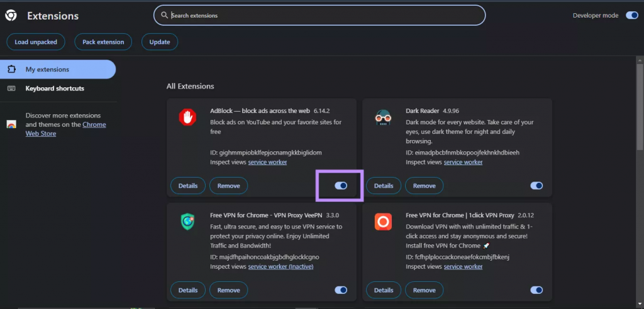
Task: Disable the AdBlock extension toggle
Action: (x=341, y=185)
